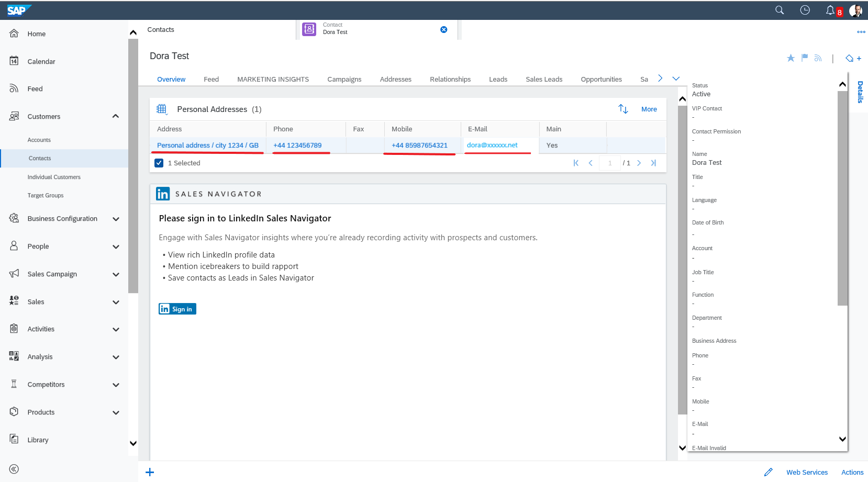Click the details panel scrollbar

[842, 198]
